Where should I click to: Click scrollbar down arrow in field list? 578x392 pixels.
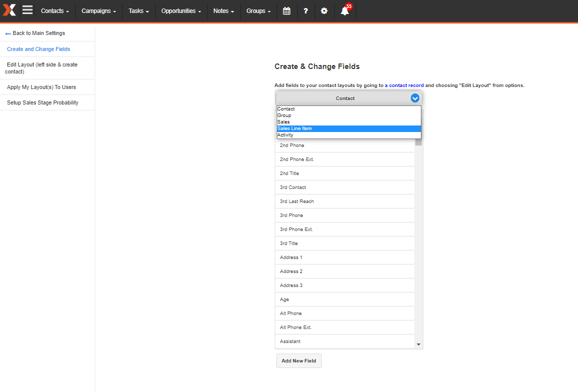point(418,344)
